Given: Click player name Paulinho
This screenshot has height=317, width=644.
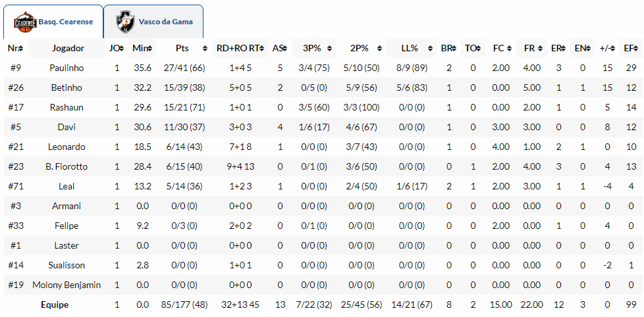Looking at the screenshot, I should click(x=67, y=68).
